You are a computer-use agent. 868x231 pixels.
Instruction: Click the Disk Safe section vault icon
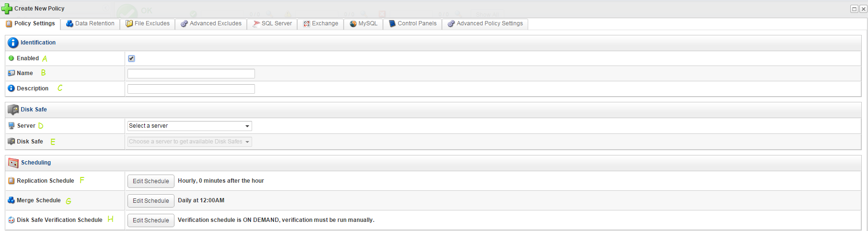[x=13, y=110]
